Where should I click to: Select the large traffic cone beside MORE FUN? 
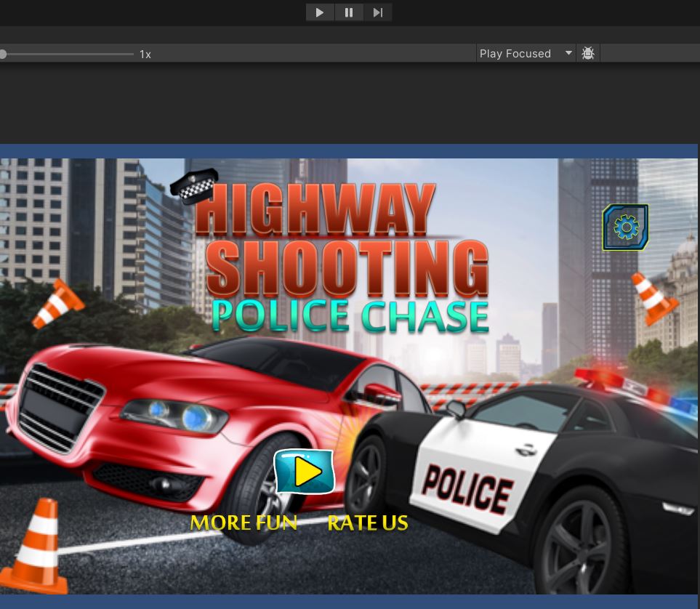(x=38, y=547)
